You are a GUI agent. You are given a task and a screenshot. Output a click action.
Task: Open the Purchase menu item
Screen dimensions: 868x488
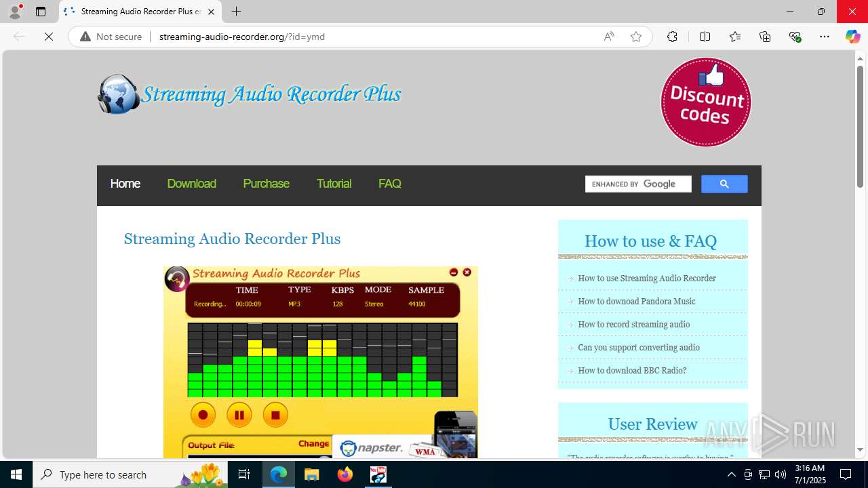[266, 184]
